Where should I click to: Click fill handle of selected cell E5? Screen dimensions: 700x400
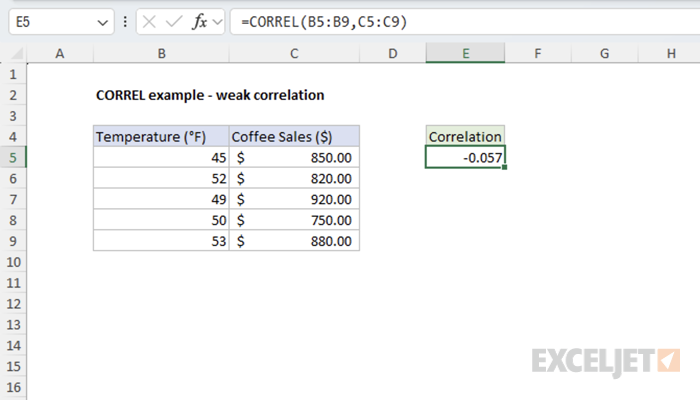[x=504, y=167]
